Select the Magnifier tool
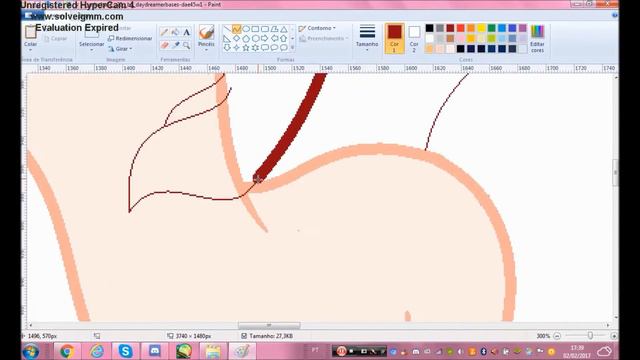 (187, 45)
